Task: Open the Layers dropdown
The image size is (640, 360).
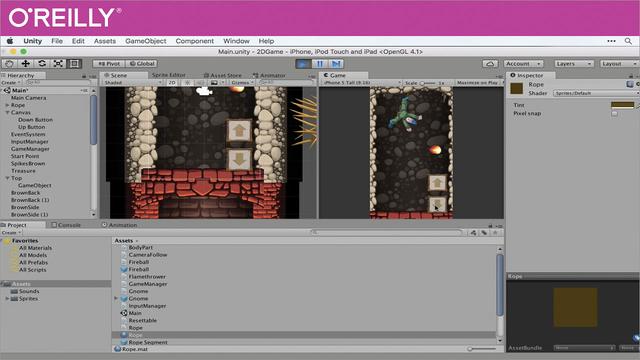Action: tap(573, 64)
